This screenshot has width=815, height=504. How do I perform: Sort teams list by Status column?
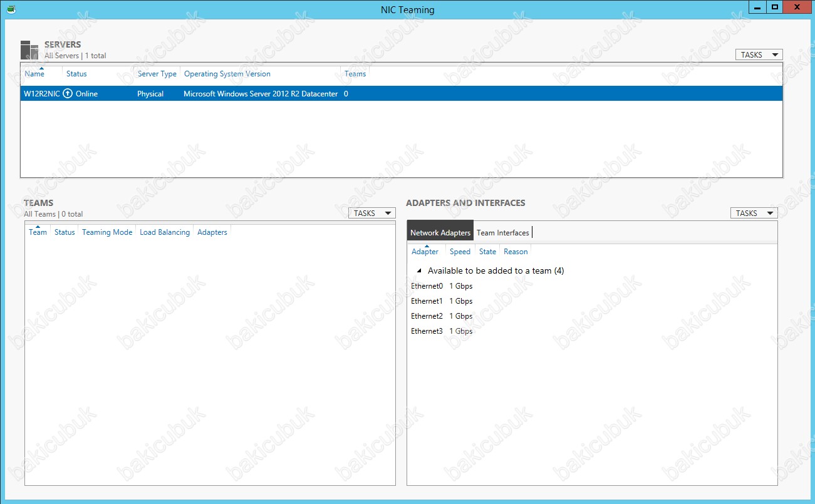(65, 232)
